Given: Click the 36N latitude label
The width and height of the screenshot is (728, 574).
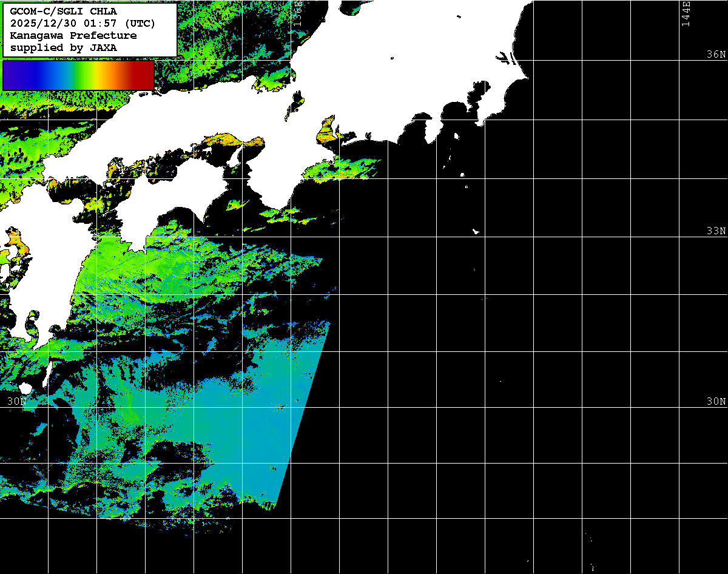Looking at the screenshot, I should (x=716, y=54).
